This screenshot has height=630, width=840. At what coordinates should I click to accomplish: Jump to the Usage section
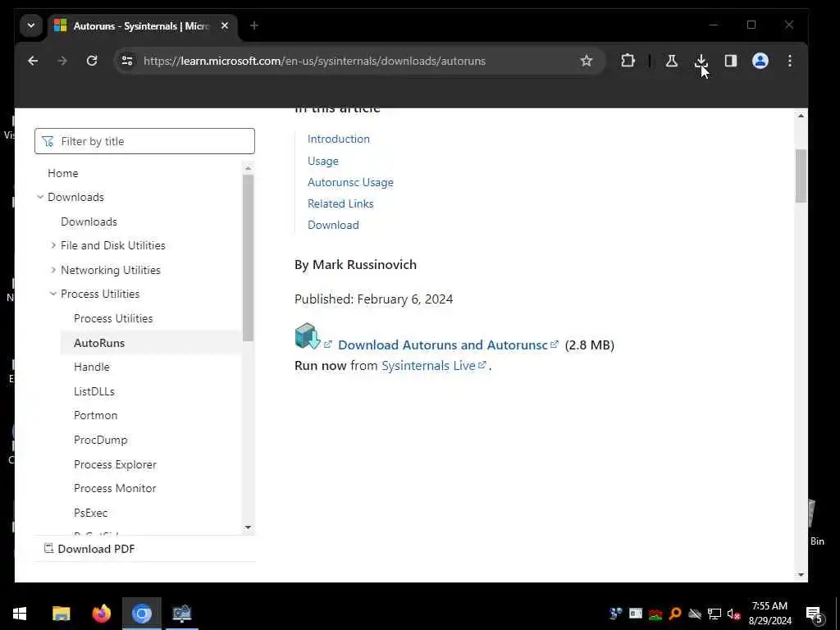pyautogui.click(x=323, y=161)
